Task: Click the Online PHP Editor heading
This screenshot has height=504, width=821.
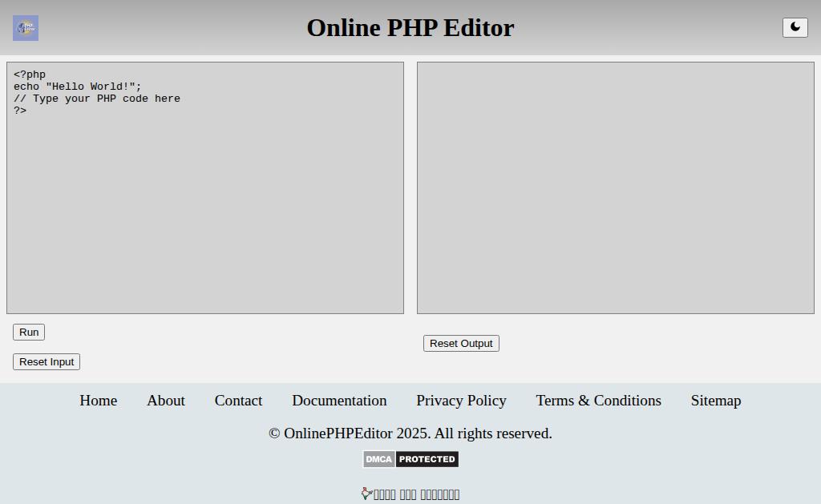Action: point(410,28)
